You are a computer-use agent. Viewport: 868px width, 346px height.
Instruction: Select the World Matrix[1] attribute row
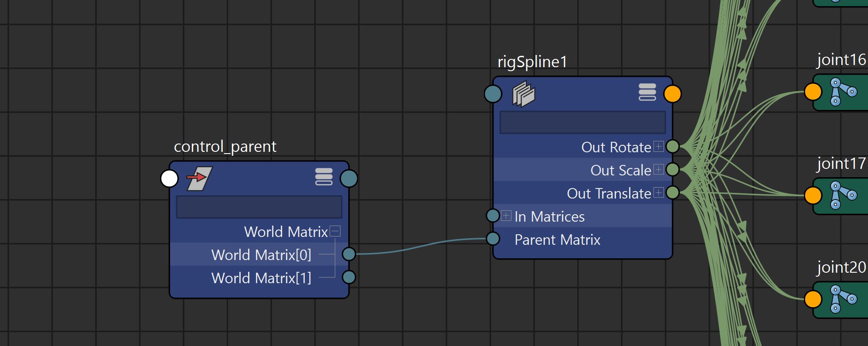pos(259,277)
